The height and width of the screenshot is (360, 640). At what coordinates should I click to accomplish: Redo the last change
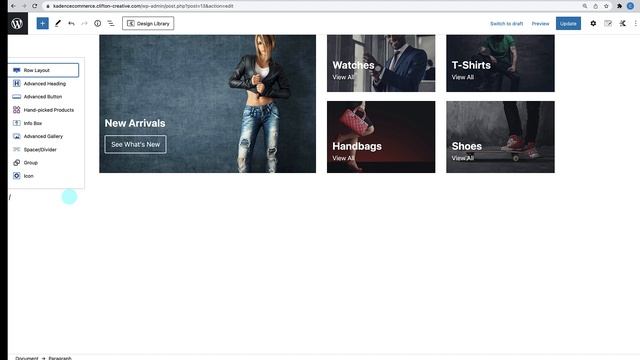pos(84,24)
